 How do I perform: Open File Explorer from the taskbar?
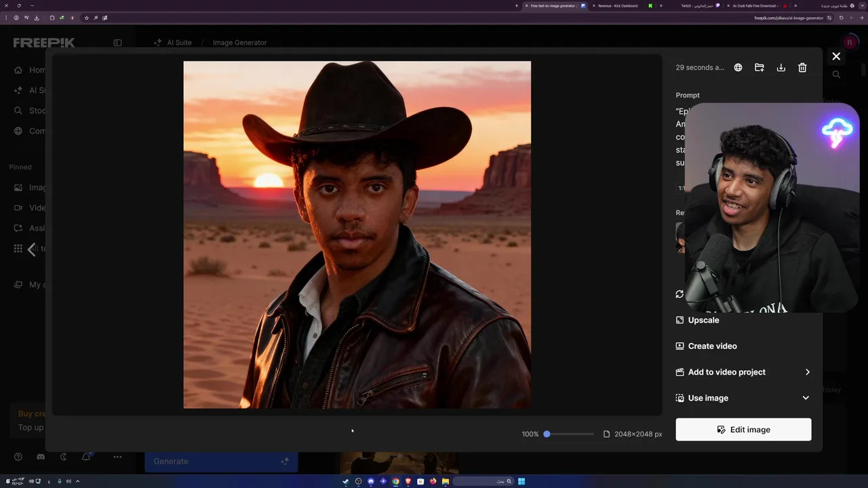pos(446,481)
